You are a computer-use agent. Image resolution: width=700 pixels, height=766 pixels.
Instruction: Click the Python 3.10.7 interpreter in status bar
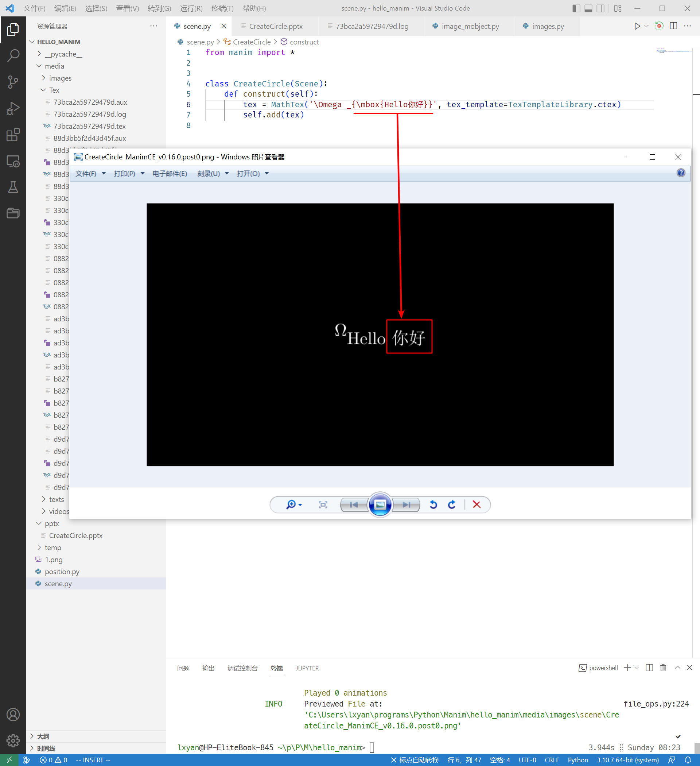point(628,760)
